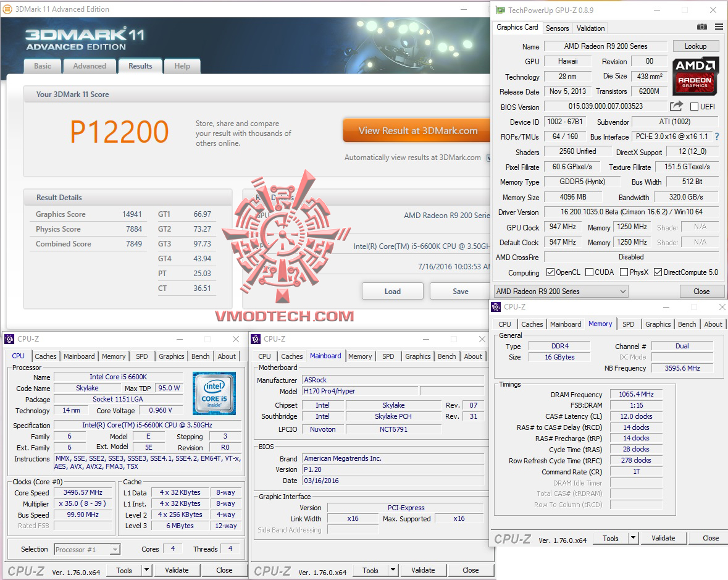The image size is (728, 580).
Task: Click the GPU-Z screenshot camera icon
Action: click(701, 27)
